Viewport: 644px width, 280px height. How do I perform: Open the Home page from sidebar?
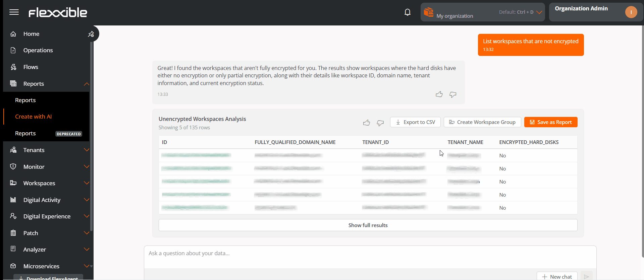pos(31,34)
